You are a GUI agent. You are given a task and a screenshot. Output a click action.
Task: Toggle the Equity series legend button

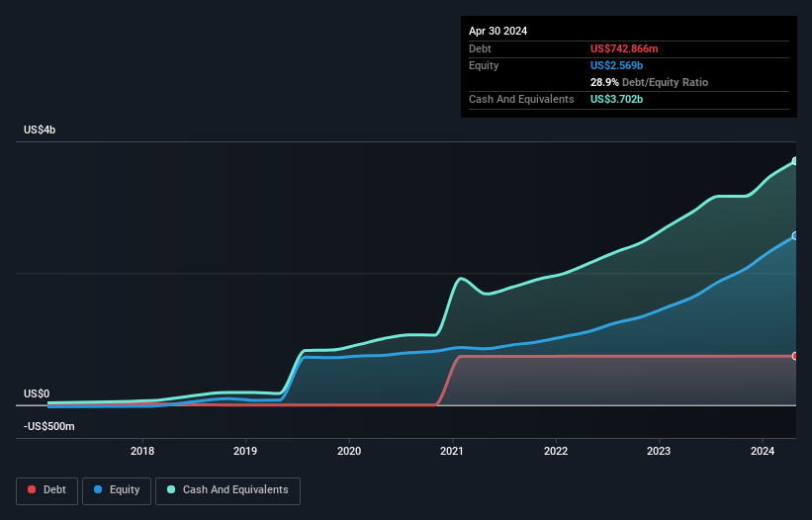(x=117, y=490)
